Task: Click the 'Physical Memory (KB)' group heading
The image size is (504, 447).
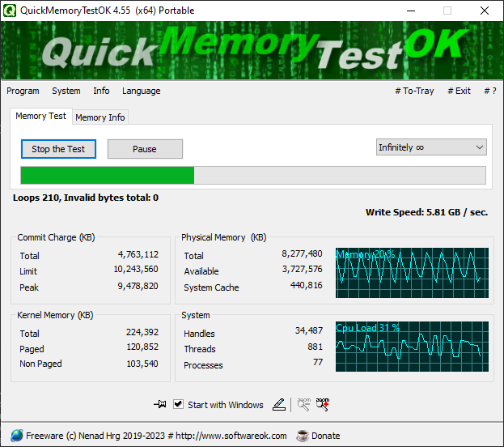Action: tap(224, 237)
